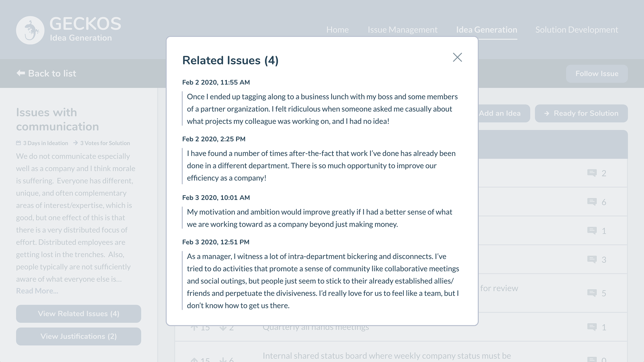
Task: Downvote the Quarterly all hands meetings idea
Action: [x=223, y=328]
